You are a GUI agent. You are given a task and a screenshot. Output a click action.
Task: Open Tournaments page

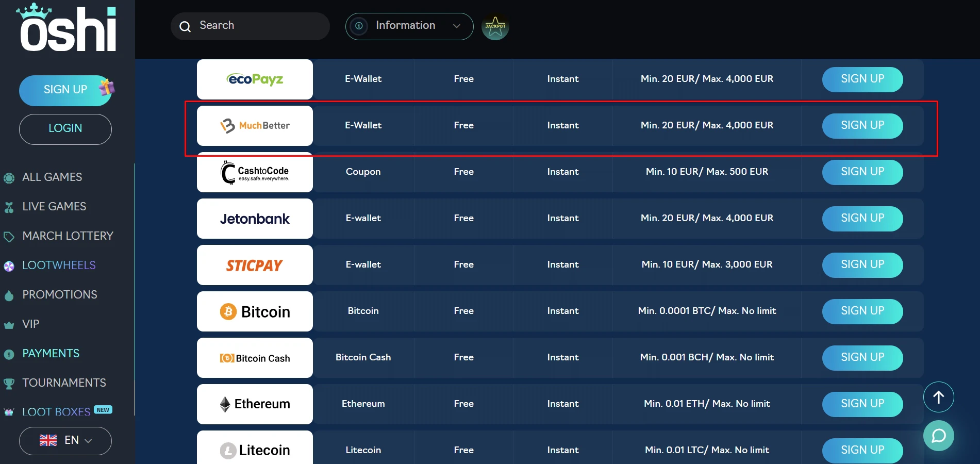pyautogui.click(x=64, y=383)
